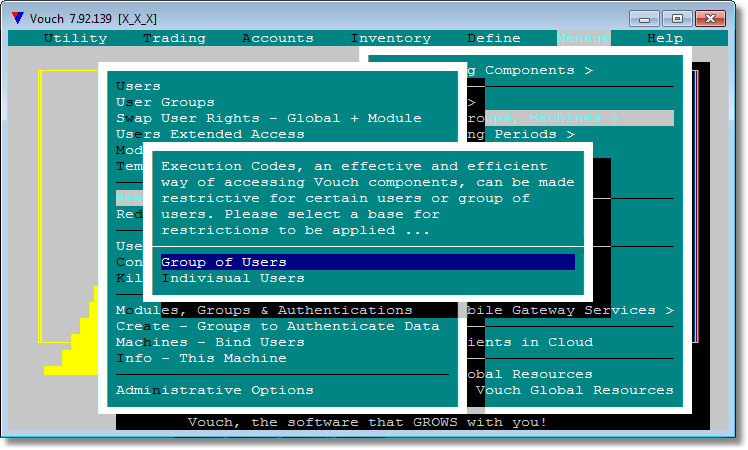Click the 'Vouch, the software that GROWS' status text
This screenshot has width=748, height=450.
point(367,422)
